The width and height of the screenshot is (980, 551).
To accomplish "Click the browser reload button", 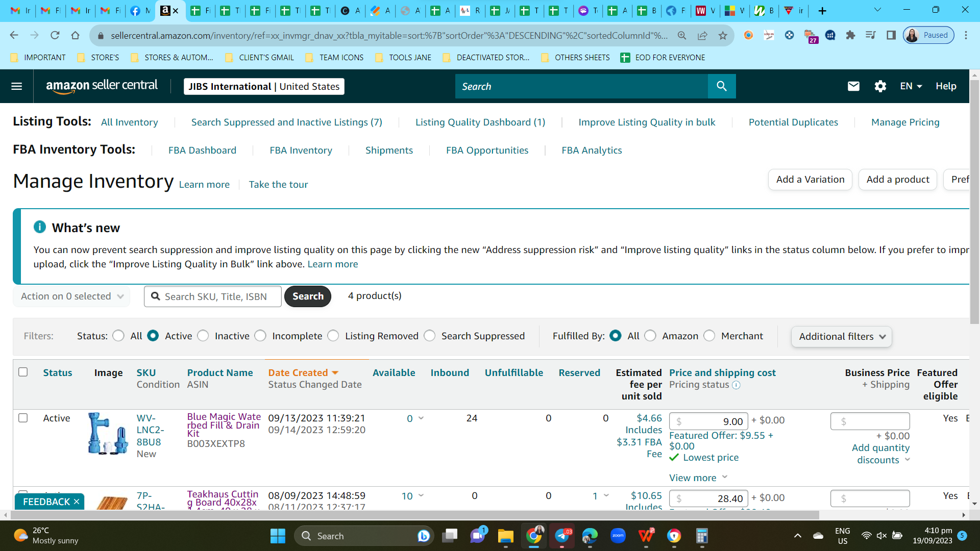I will coord(55,35).
